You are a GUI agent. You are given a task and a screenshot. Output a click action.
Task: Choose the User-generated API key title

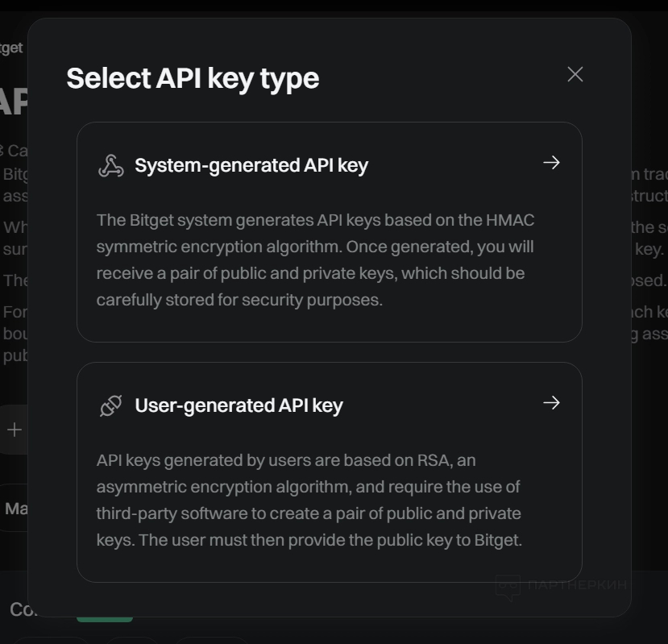pos(239,405)
